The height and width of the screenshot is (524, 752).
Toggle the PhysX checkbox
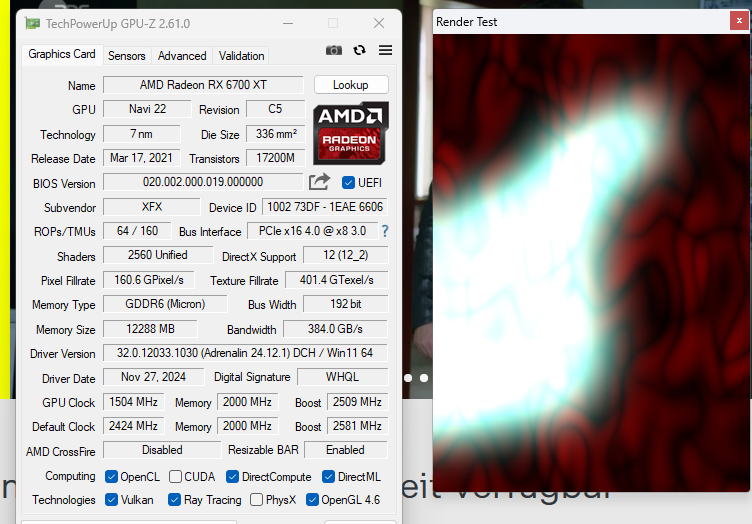pyautogui.click(x=257, y=500)
